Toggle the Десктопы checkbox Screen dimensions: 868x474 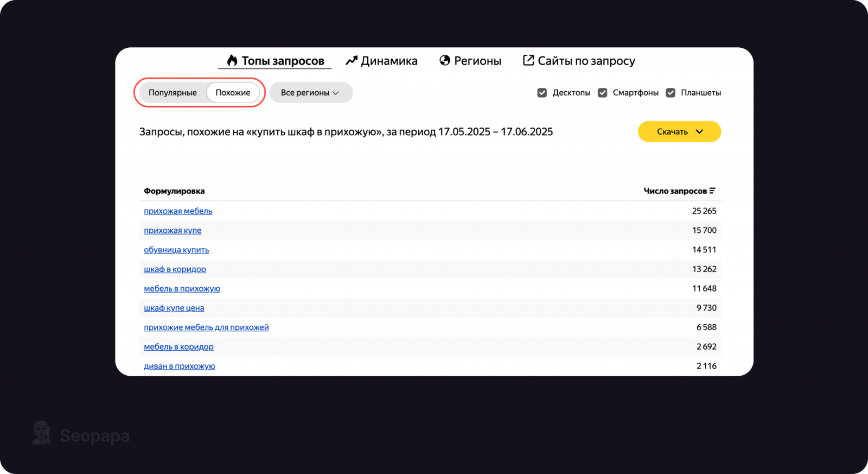tap(542, 93)
